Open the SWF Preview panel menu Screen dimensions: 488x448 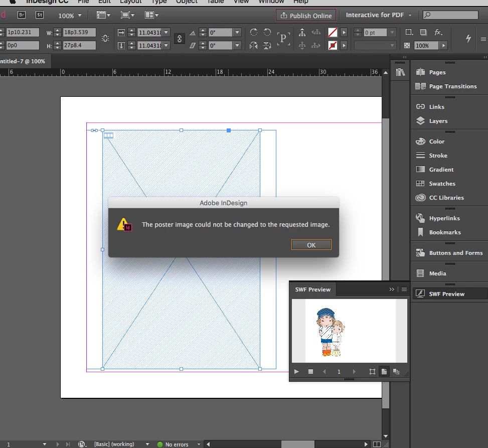(404, 289)
